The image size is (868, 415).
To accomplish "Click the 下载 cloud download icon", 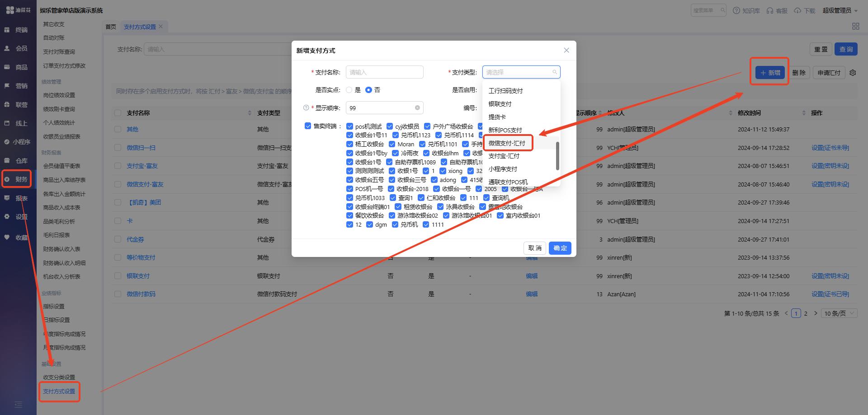I will tap(797, 10).
